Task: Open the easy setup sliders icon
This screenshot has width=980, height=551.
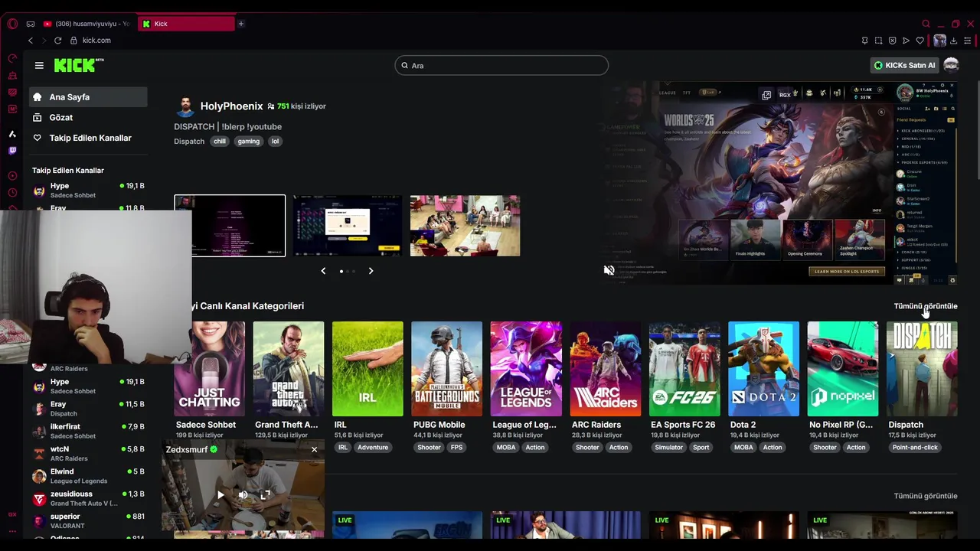Action: [x=968, y=41]
